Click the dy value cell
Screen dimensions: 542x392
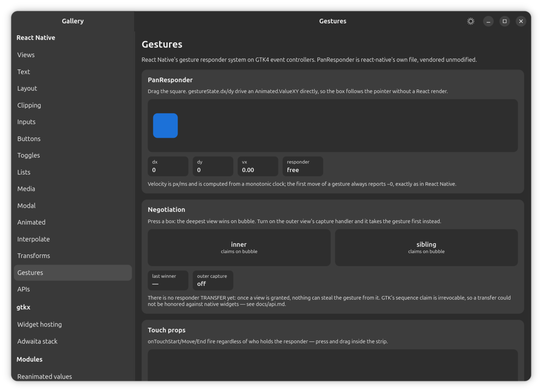213,166
